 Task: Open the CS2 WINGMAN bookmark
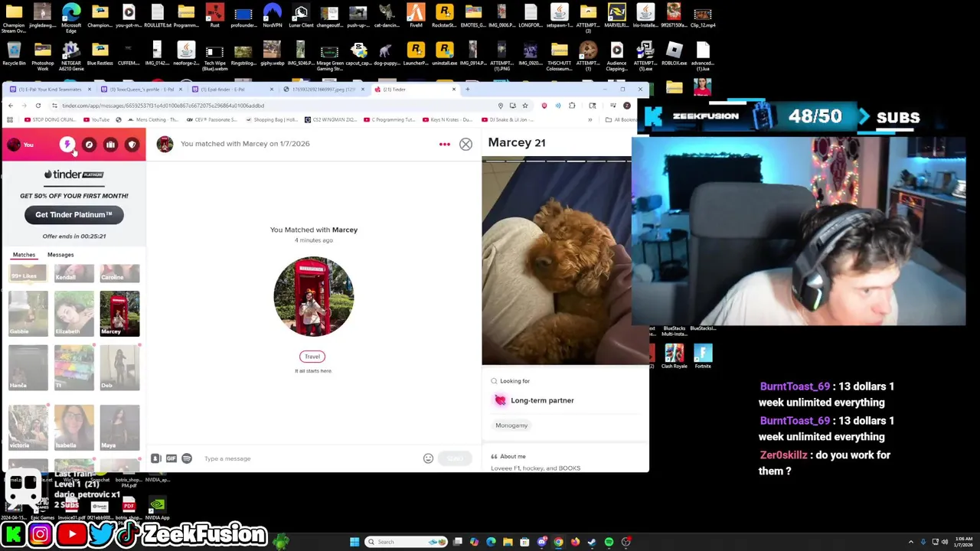tap(331, 120)
